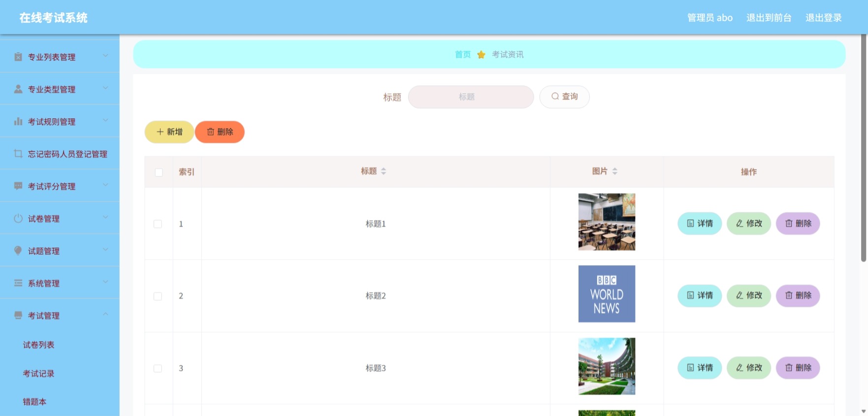Collapse 考试管理 chevron
Screen dimensions: 868x416
click(105, 314)
